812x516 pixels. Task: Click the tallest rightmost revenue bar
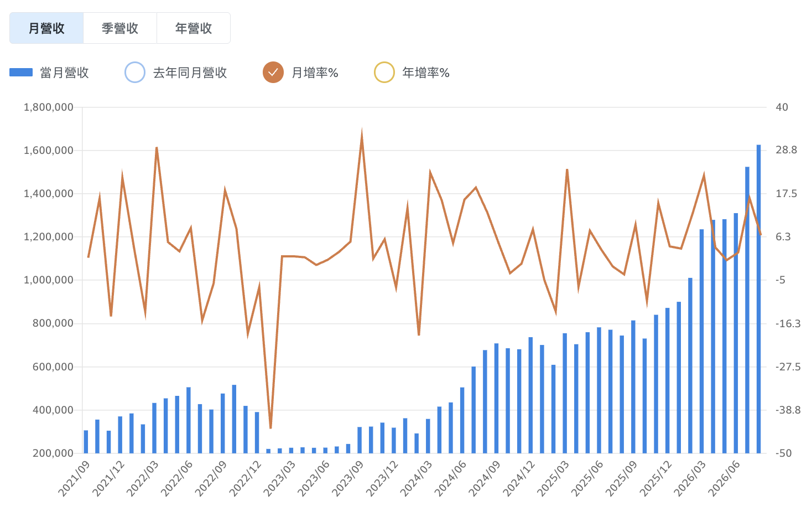[x=758, y=299]
